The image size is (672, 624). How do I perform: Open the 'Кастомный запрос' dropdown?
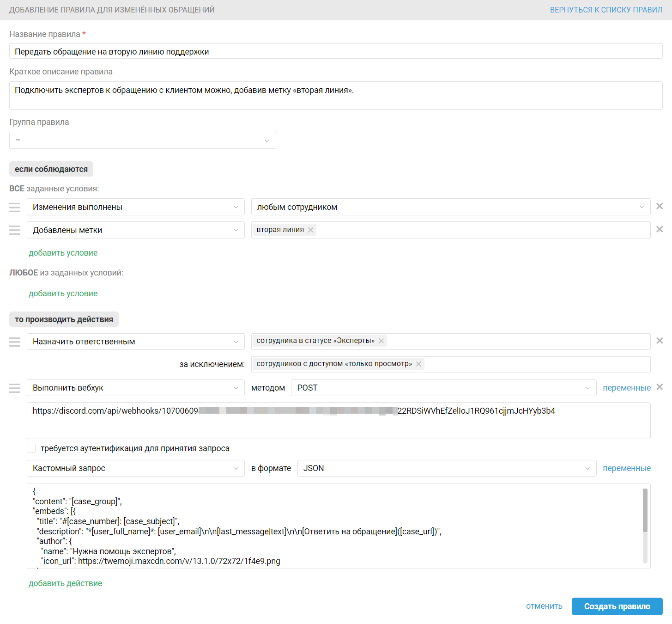click(x=136, y=468)
